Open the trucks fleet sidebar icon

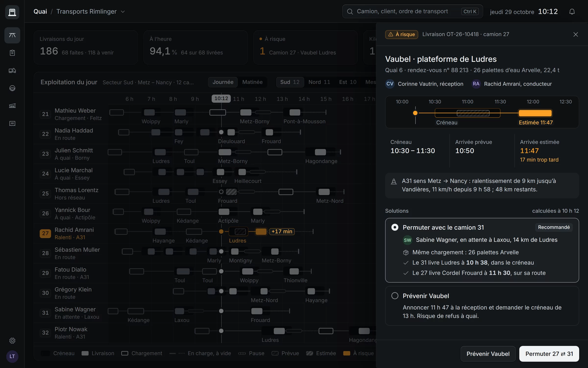coord(12,71)
